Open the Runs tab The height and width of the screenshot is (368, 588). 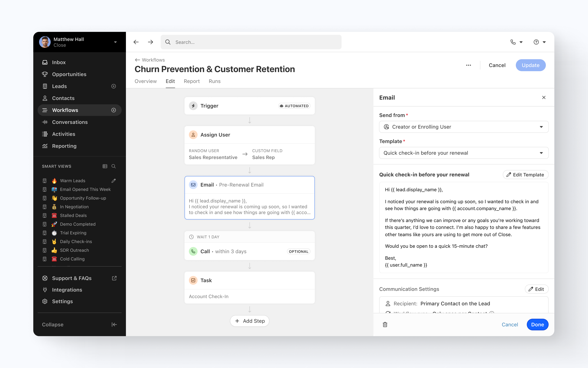pos(214,81)
